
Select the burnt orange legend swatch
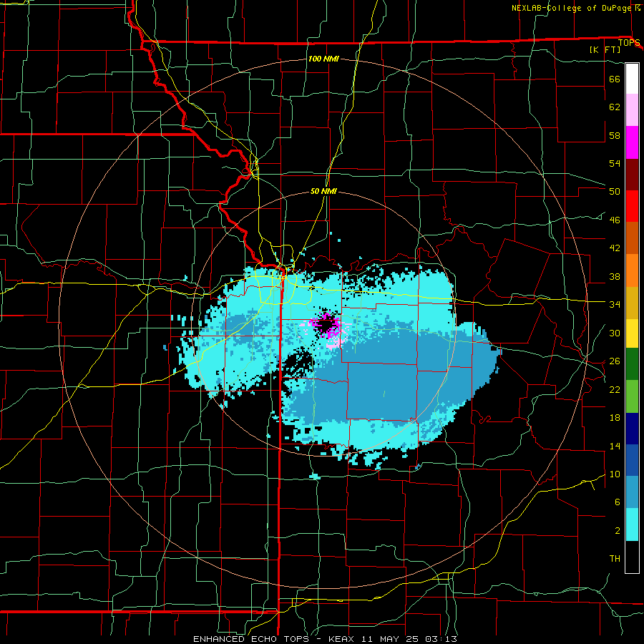(x=632, y=238)
